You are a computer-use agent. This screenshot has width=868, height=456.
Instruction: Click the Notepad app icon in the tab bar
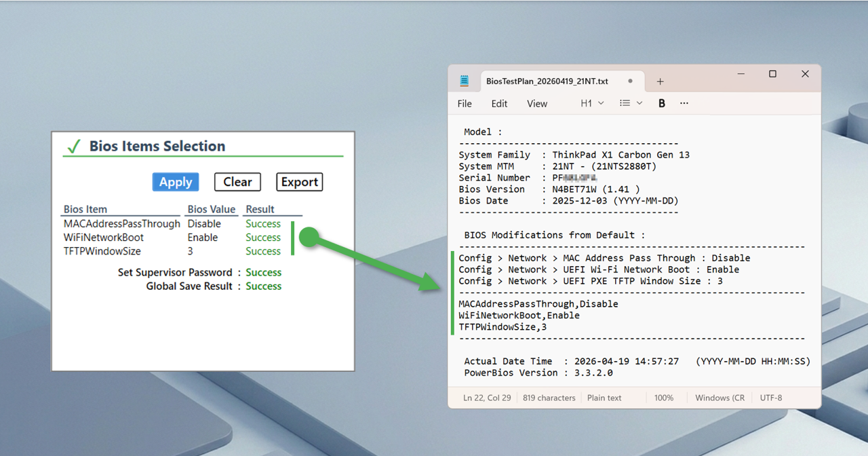[x=465, y=81]
